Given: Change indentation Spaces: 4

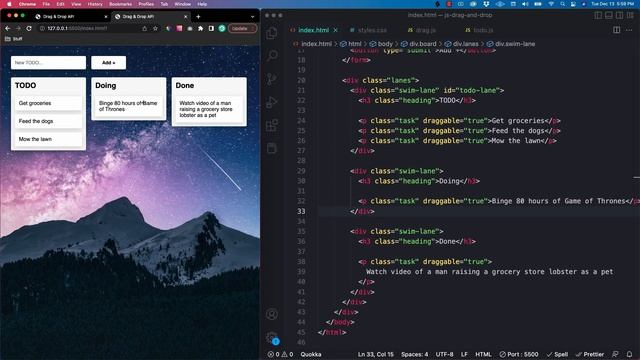Looking at the screenshot, I should [x=415, y=354].
